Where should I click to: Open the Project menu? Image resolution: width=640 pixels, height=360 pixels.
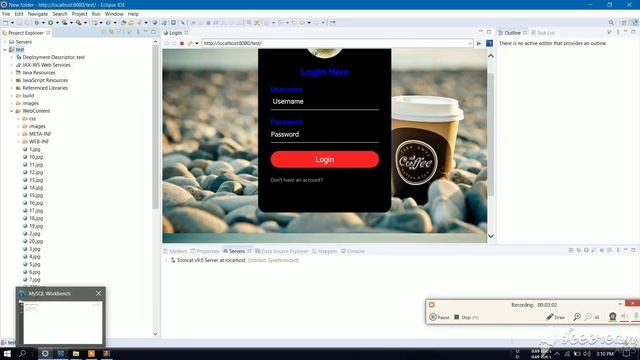pyautogui.click(x=79, y=14)
